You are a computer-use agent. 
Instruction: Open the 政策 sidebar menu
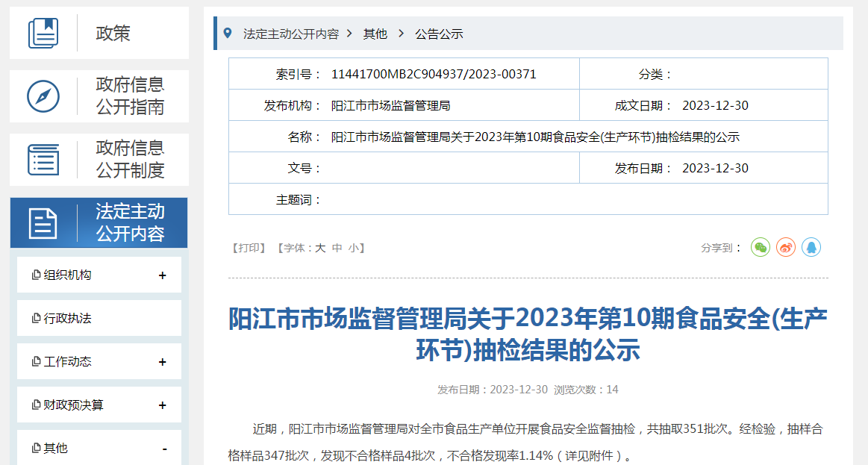tap(99, 33)
